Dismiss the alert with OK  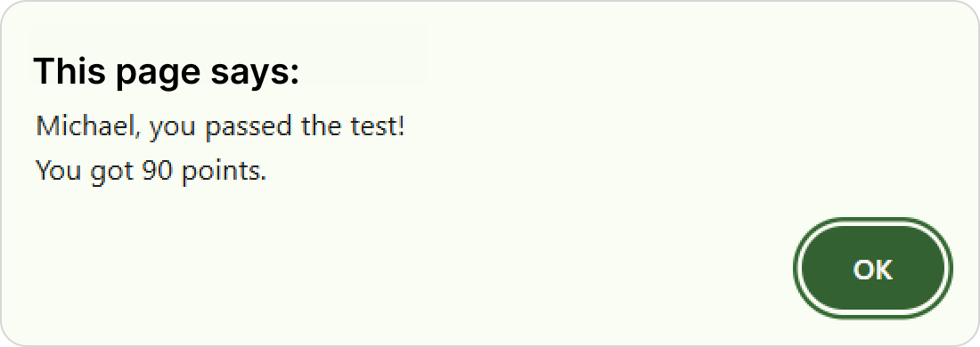(873, 269)
